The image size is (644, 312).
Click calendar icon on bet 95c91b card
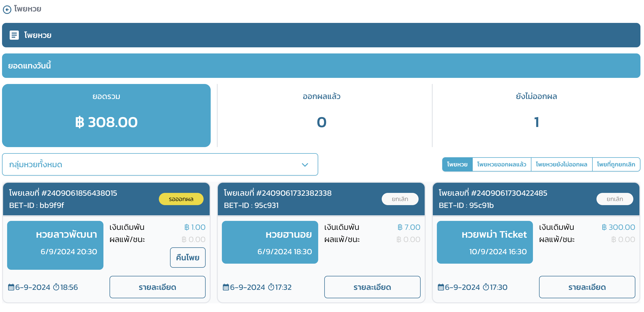coord(441,287)
